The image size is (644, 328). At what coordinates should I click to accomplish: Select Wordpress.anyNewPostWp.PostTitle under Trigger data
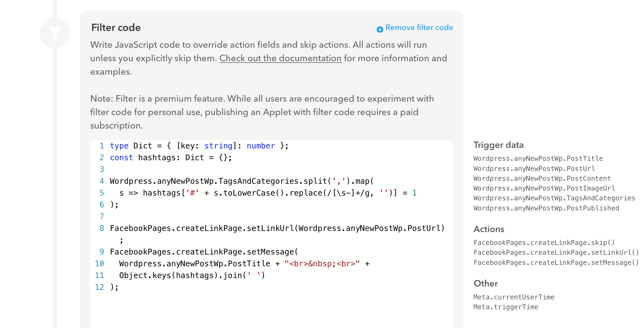538,158
